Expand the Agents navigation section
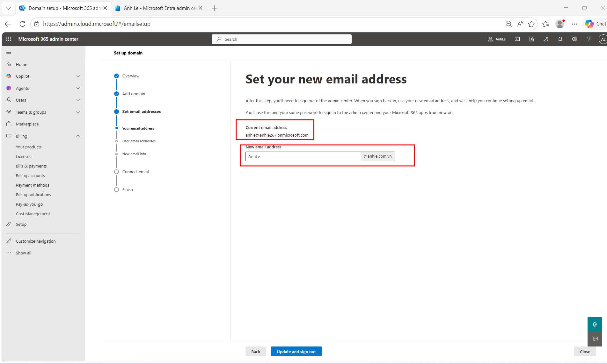Viewport: 607px width, 364px height. 78,88
